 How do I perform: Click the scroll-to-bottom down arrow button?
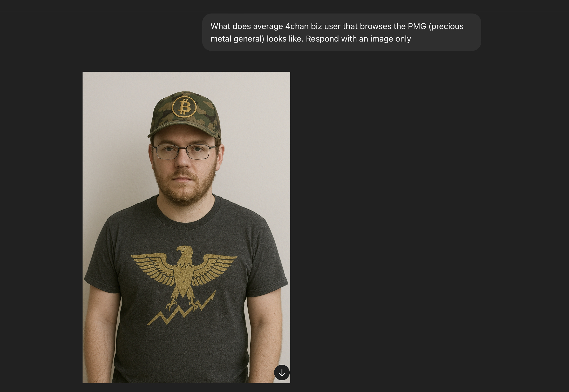click(x=282, y=373)
